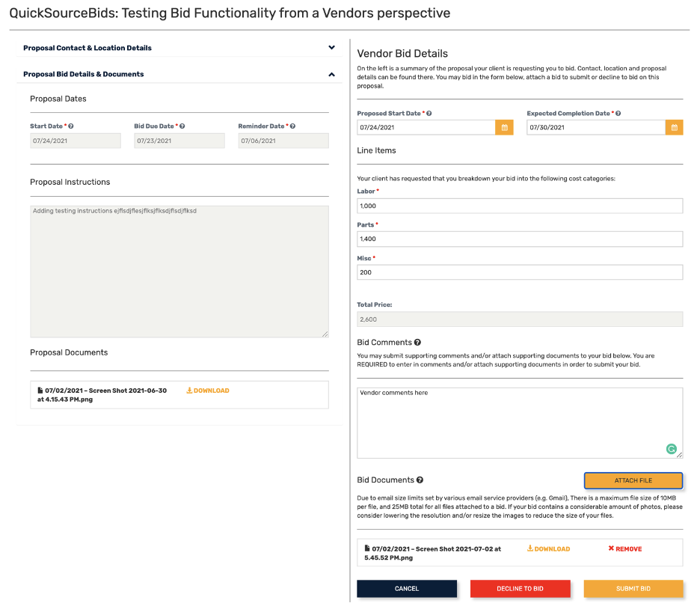This screenshot has height=603, width=700.
Task: Click into the Labor cost field
Action: coord(520,206)
